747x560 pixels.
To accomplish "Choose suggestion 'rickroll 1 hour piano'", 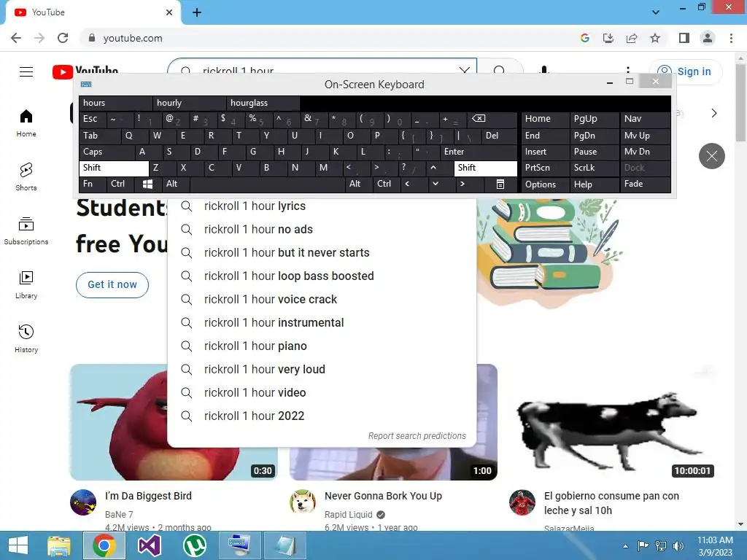I will click(x=322, y=346).
